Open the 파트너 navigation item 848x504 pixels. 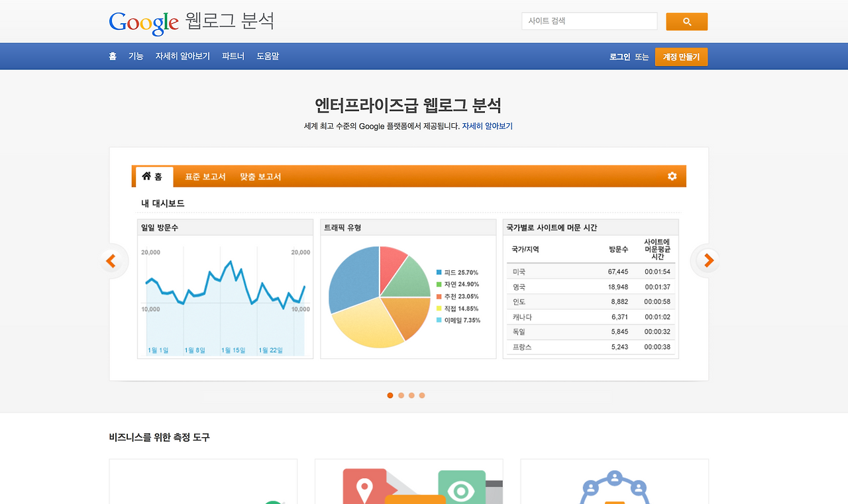pos(233,56)
